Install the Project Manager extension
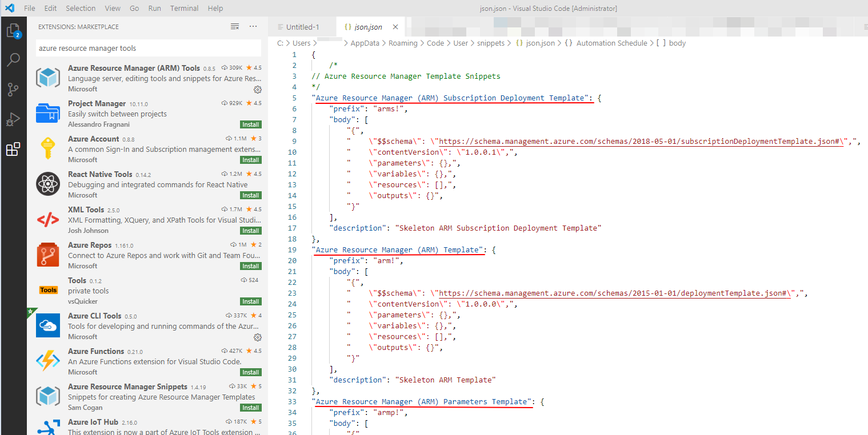 (250, 124)
